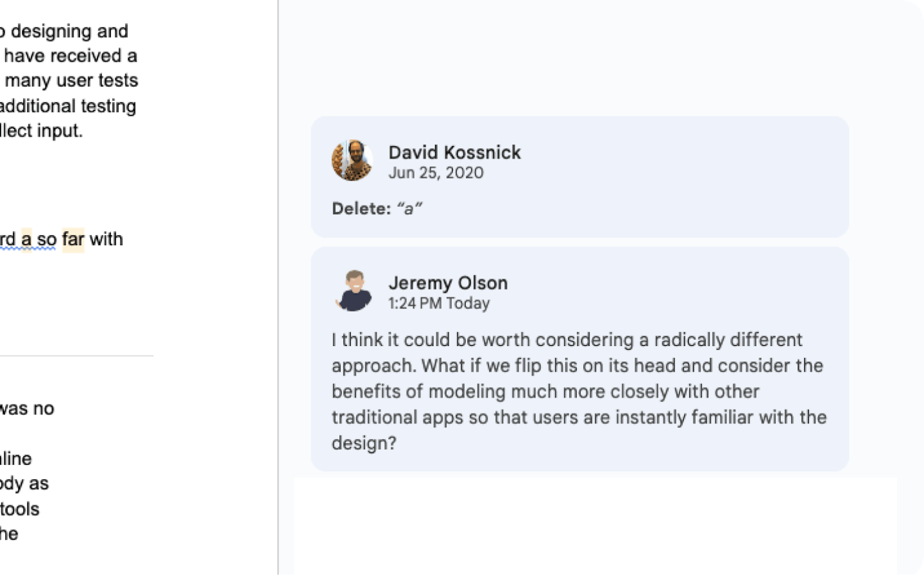Click Jeremy Olson's cartoon avatar
The height and width of the screenshot is (578, 924).
click(354, 291)
